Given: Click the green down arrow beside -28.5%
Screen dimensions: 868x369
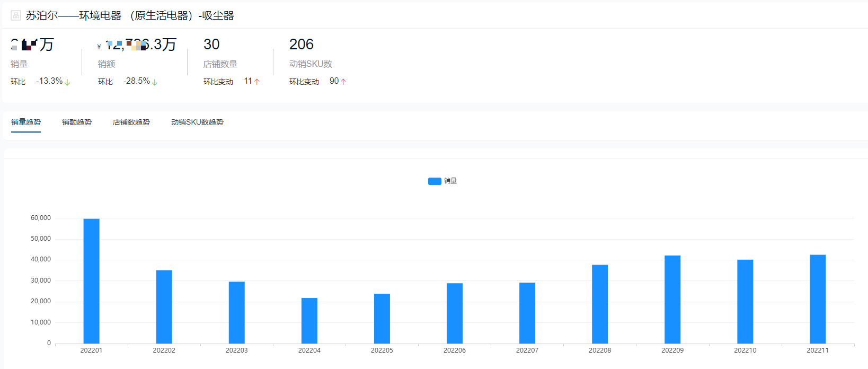Looking at the screenshot, I should pyautogui.click(x=155, y=82).
